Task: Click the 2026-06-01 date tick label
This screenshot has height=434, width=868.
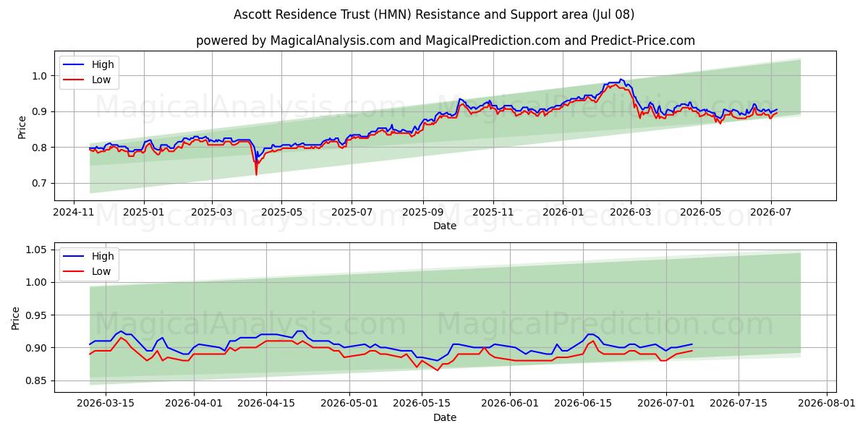Action: click(511, 404)
